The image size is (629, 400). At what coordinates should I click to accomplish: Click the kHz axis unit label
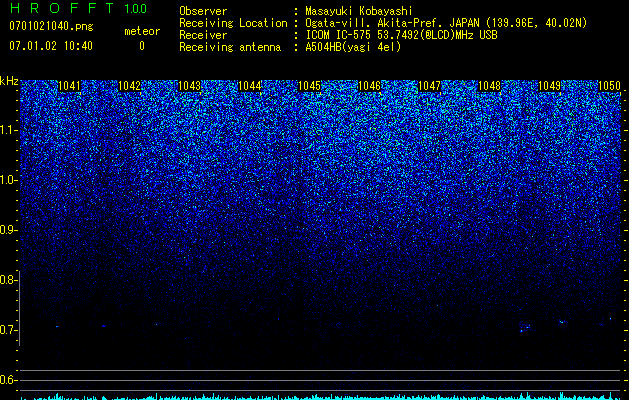click(x=9, y=81)
